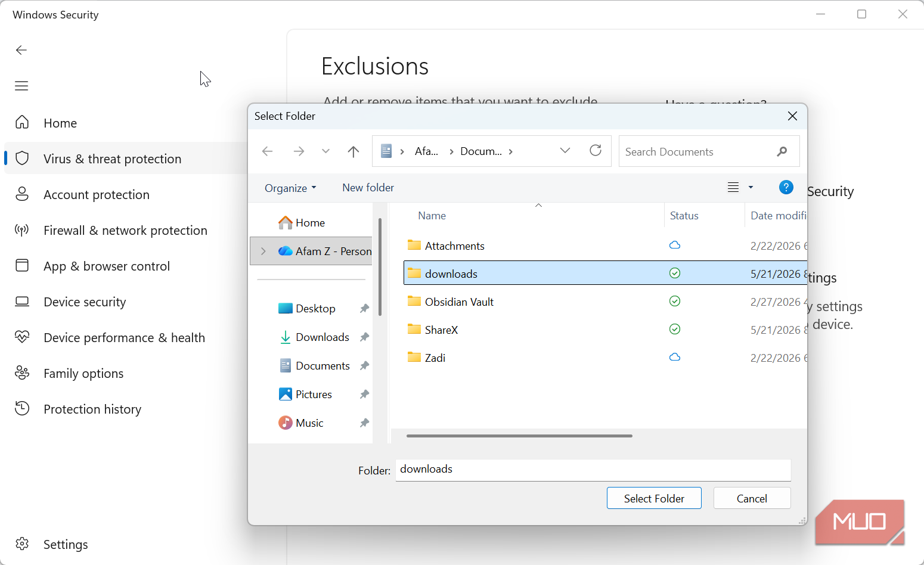This screenshot has width=924, height=565.
Task: Click the Folder name input field
Action: coord(593,470)
